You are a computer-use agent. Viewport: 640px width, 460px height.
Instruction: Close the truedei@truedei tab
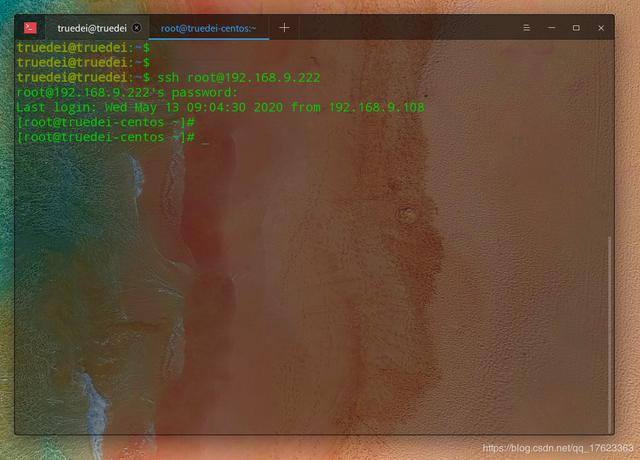coord(137,28)
